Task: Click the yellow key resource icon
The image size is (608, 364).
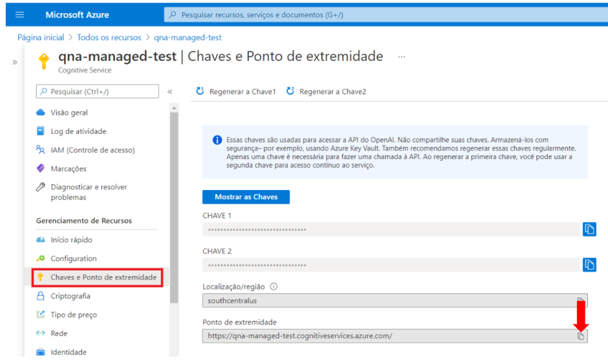Action: pos(44,61)
